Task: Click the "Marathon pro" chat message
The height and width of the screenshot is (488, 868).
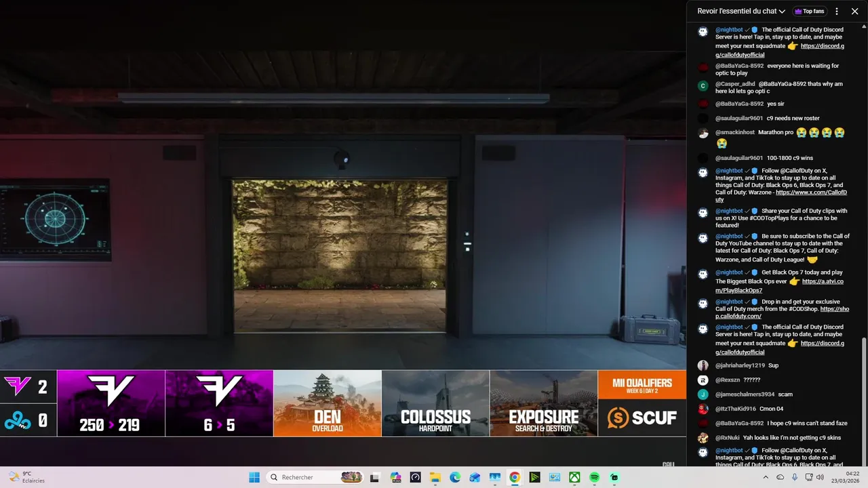Action: (x=776, y=132)
